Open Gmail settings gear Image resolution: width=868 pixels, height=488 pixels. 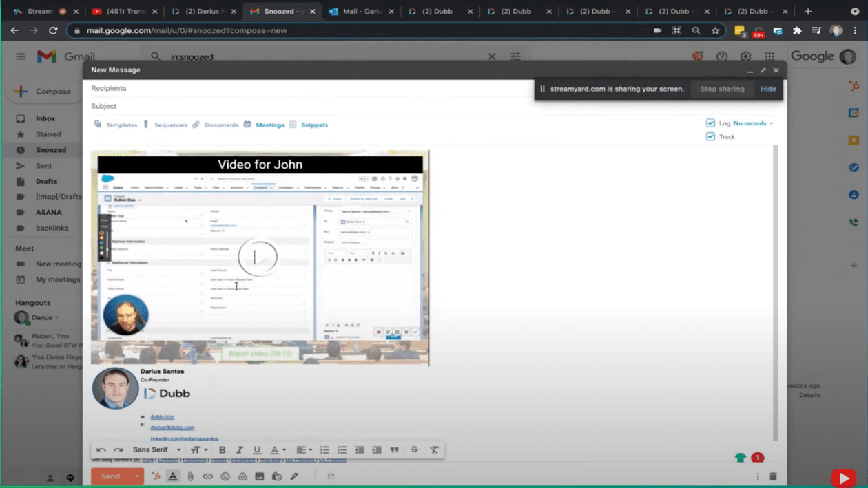point(745,56)
